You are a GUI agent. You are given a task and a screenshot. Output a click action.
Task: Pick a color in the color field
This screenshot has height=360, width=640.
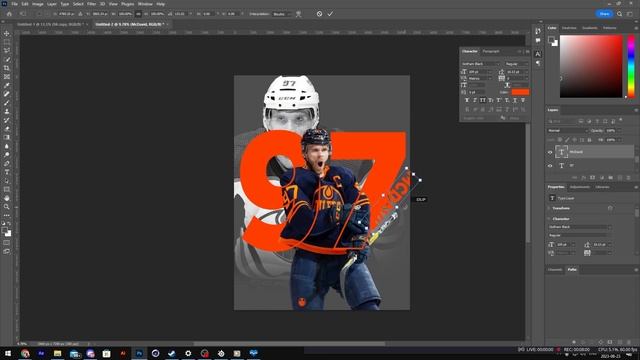tap(591, 67)
